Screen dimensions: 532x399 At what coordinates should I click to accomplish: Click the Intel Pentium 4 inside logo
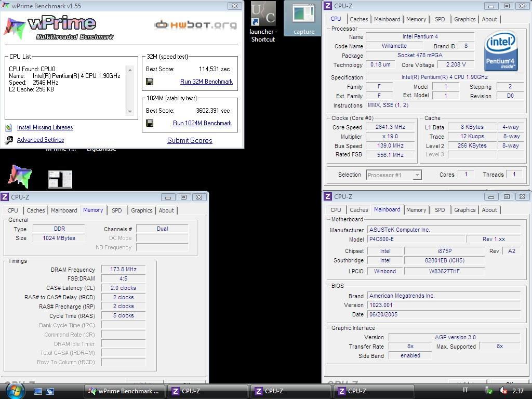[x=501, y=51]
